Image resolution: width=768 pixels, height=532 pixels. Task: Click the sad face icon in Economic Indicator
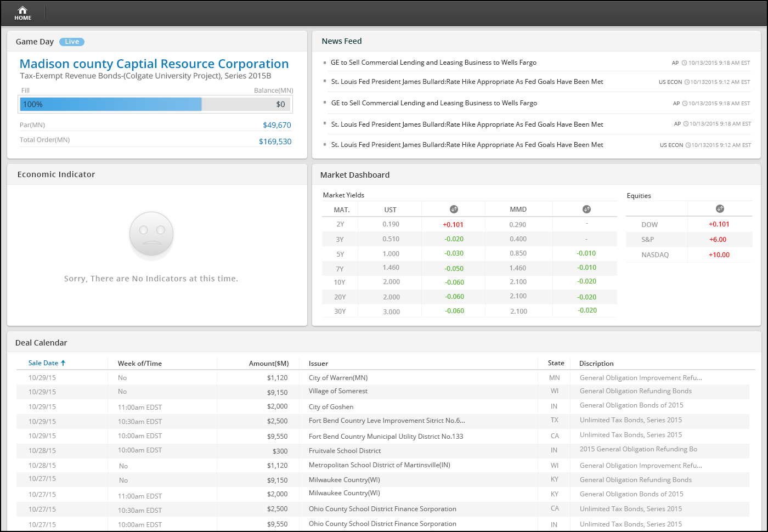coord(151,234)
